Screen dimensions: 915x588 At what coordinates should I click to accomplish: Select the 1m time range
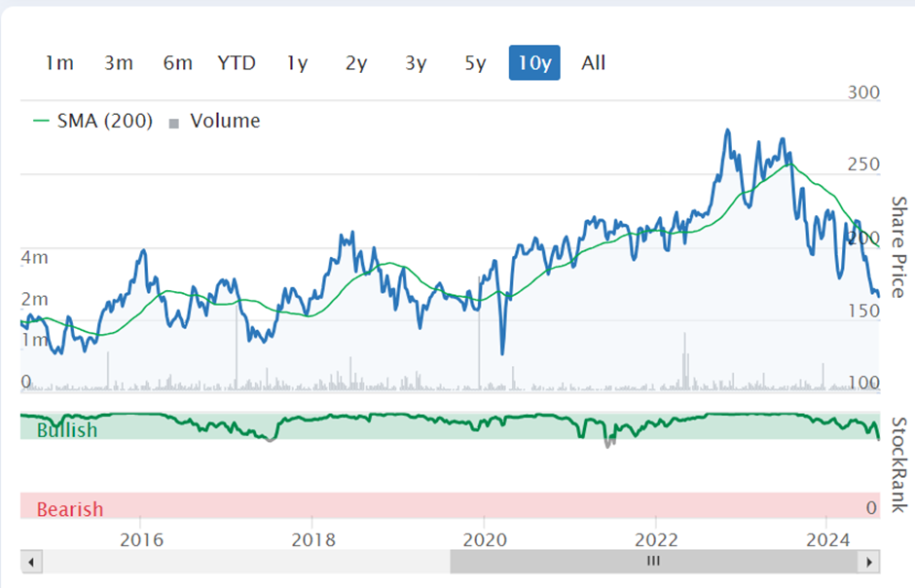[x=60, y=62]
